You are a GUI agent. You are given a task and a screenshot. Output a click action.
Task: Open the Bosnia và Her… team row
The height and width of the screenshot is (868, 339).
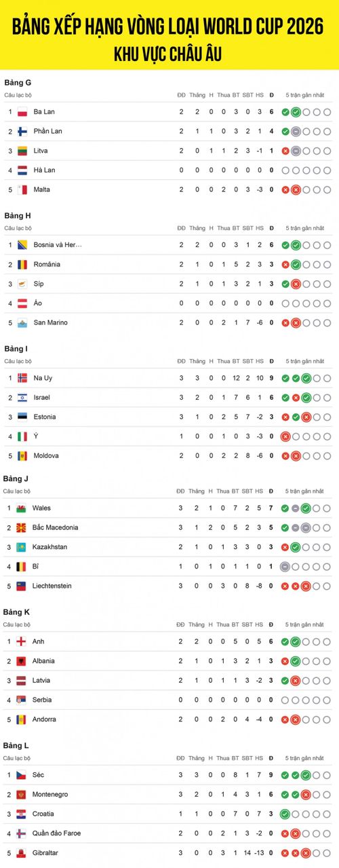point(169,245)
